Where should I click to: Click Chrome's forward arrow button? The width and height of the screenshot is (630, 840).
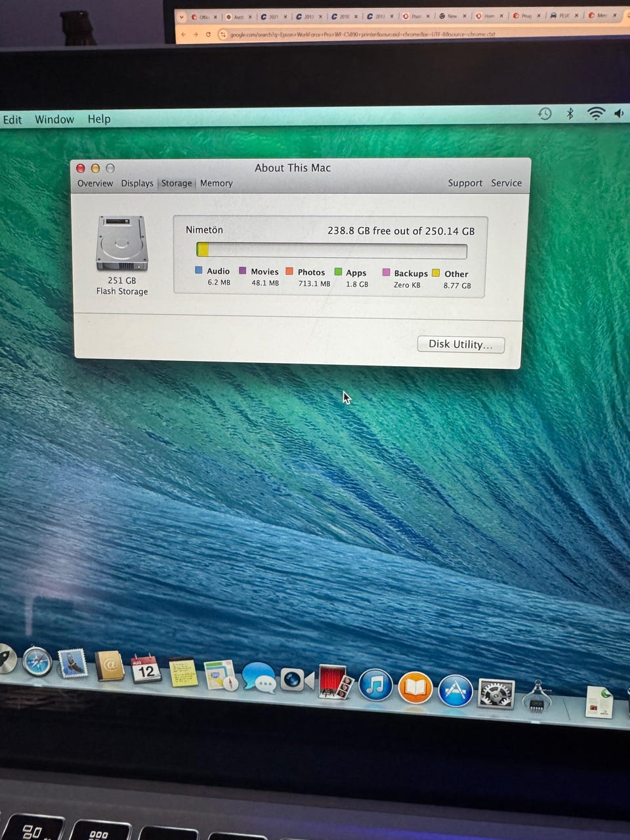[196, 34]
